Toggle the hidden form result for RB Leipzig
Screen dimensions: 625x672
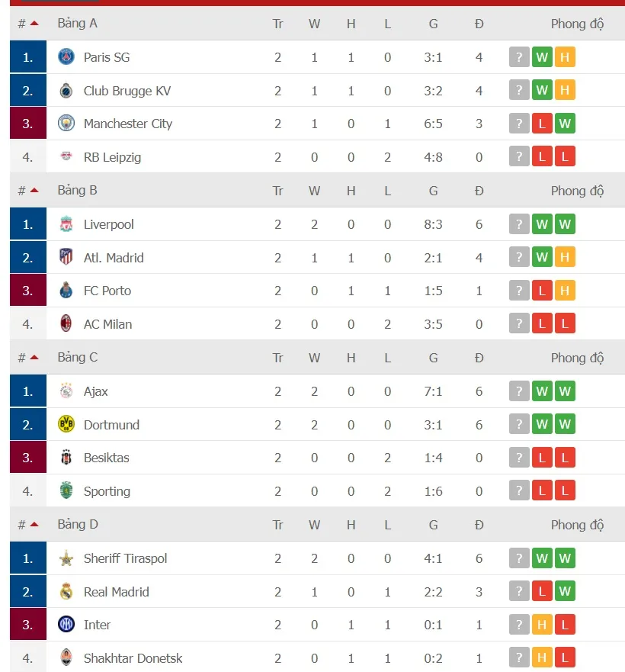[519, 156]
